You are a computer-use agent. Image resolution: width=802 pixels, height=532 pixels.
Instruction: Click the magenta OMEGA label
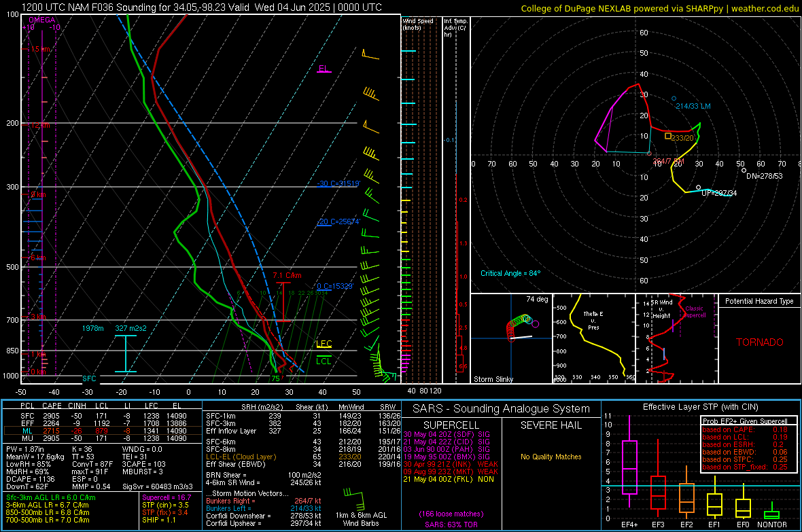42,20
